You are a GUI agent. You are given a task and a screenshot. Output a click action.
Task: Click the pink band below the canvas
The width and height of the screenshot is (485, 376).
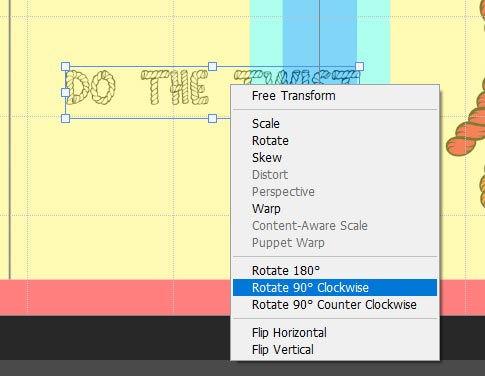coord(115,298)
